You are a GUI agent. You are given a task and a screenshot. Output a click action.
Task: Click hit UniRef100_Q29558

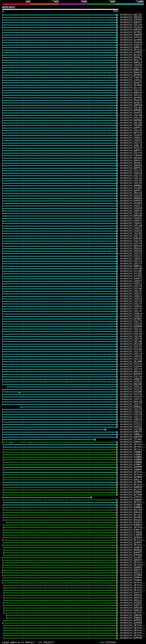pos(131,623)
